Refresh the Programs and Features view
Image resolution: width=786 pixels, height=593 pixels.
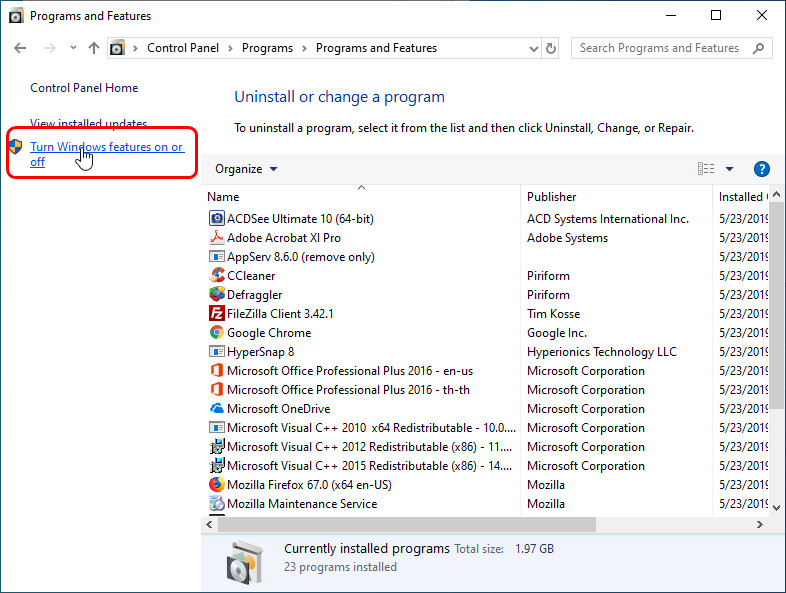pyautogui.click(x=551, y=48)
